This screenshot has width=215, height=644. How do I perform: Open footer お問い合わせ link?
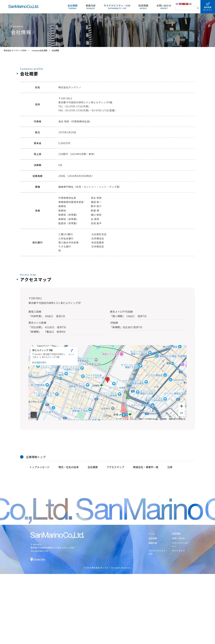click(178, 539)
